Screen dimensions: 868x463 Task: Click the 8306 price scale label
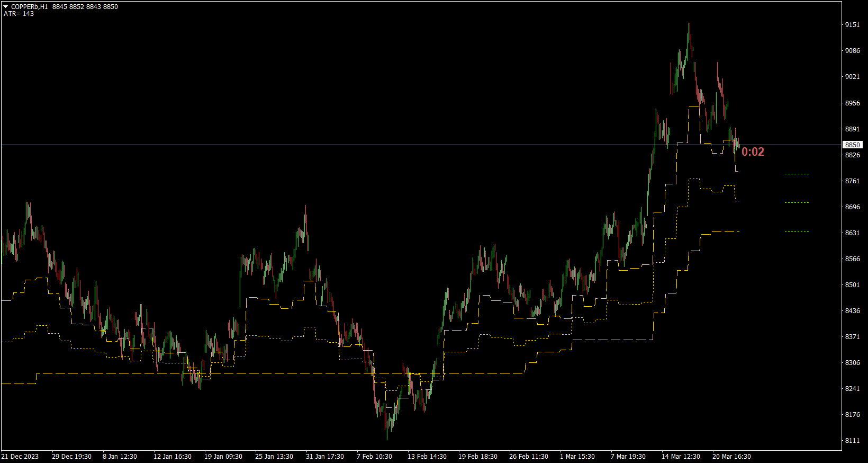[852, 363]
